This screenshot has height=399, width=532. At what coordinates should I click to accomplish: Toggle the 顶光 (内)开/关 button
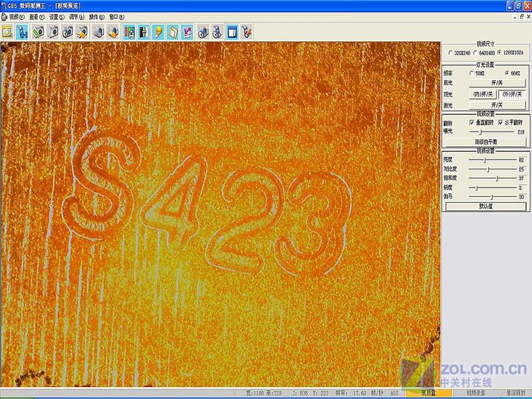483,94
